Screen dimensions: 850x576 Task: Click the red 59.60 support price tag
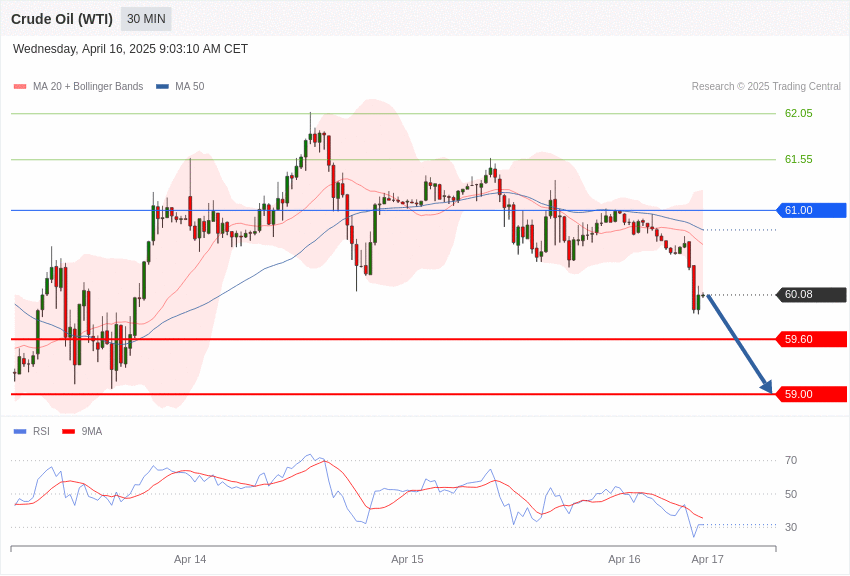tap(811, 339)
